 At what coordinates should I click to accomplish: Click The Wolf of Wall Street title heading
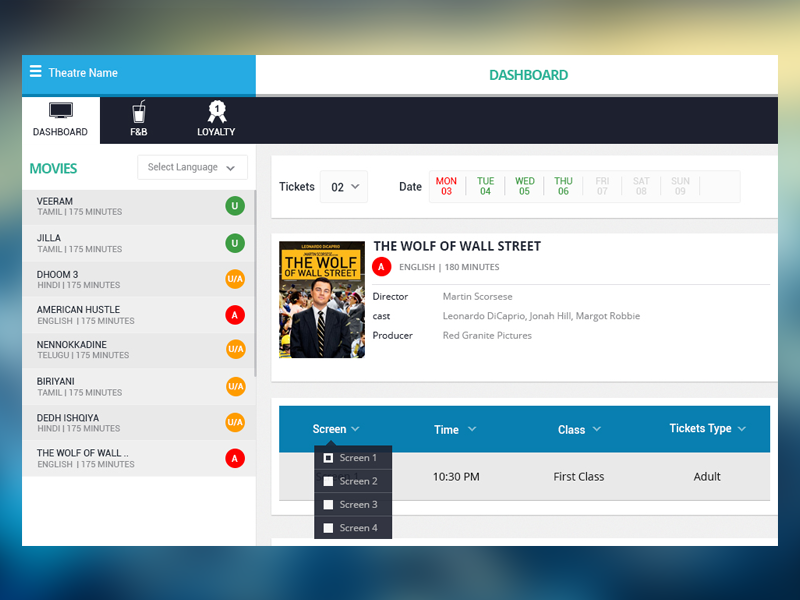tap(457, 246)
